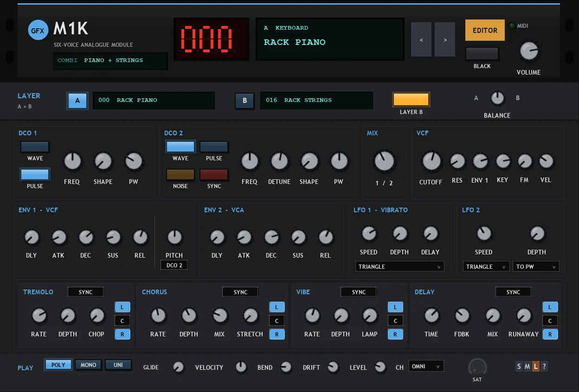Click the red 000 patch number display
The image size is (579, 392).
pyautogui.click(x=211, y=39)
